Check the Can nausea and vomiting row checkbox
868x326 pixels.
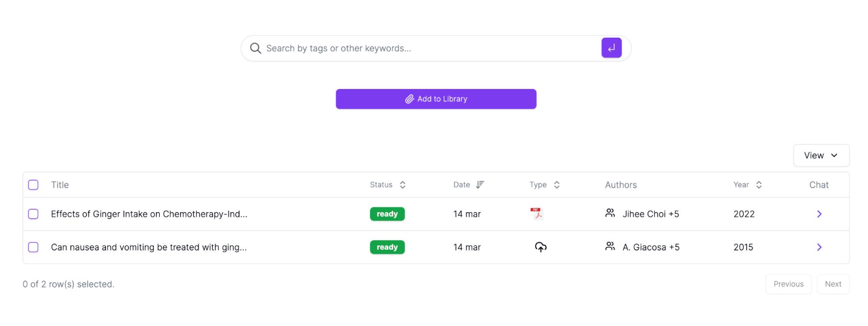tap(33, 247)
